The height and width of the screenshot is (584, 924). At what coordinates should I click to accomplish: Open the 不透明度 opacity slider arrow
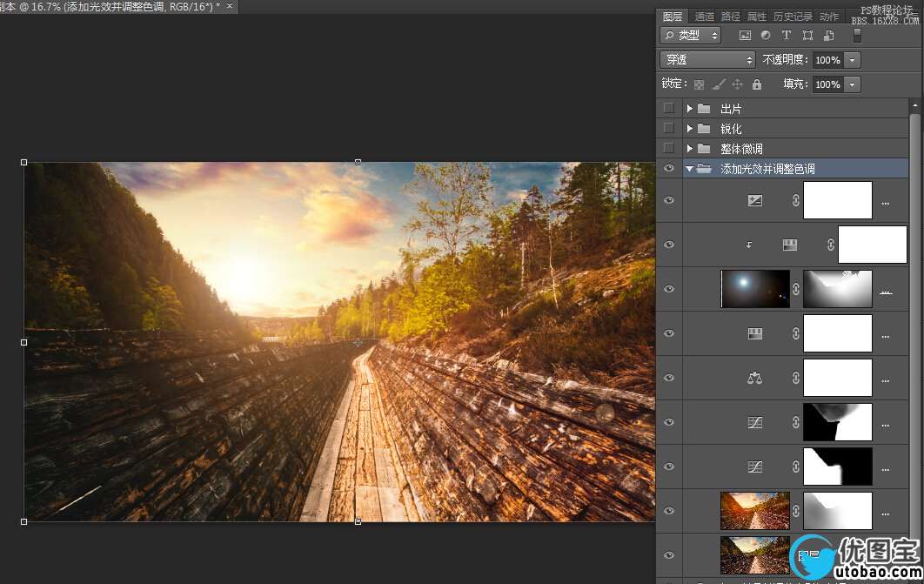coord(852,60)
